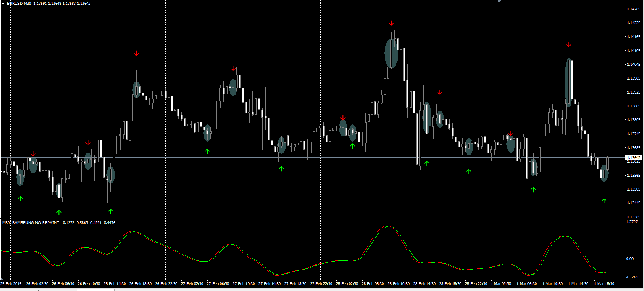This screenshot has height=291, width=644.
Task: Click the BAMSBUNG NO REPAINT indicator label
Action: click(35, 223)
